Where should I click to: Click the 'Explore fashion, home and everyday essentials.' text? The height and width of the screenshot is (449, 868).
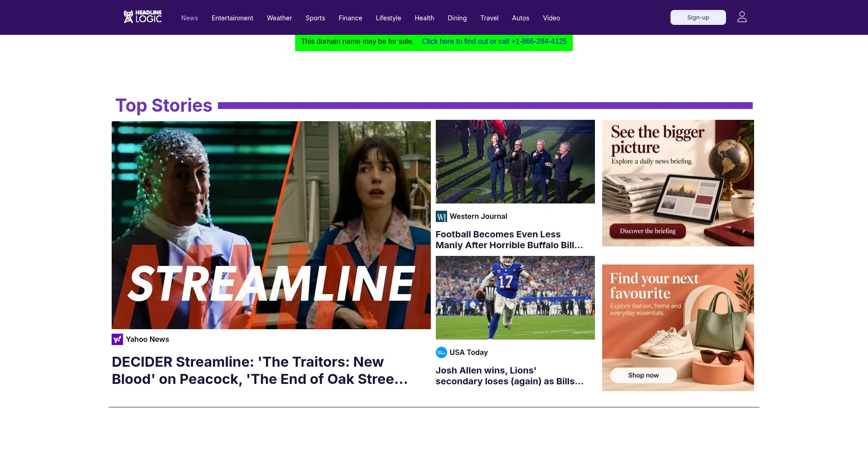(x=646, y=309)
